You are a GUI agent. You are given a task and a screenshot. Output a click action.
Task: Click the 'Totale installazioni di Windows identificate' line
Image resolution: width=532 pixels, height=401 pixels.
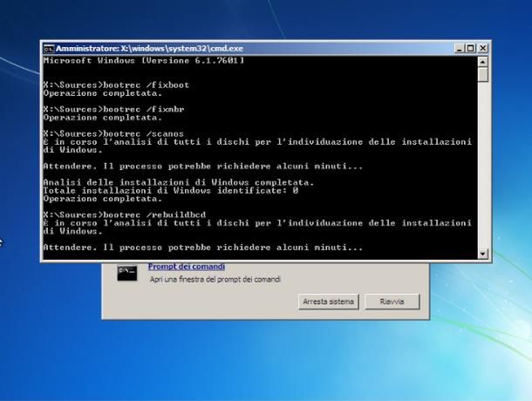pos(170,189)
